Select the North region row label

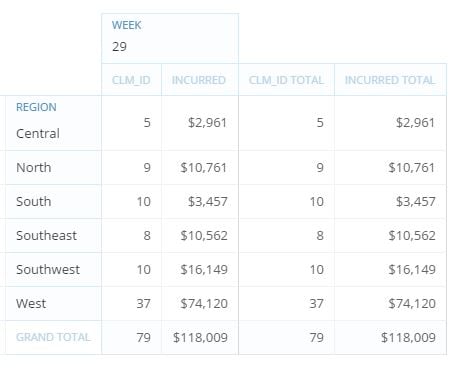(x=34, y=168)
